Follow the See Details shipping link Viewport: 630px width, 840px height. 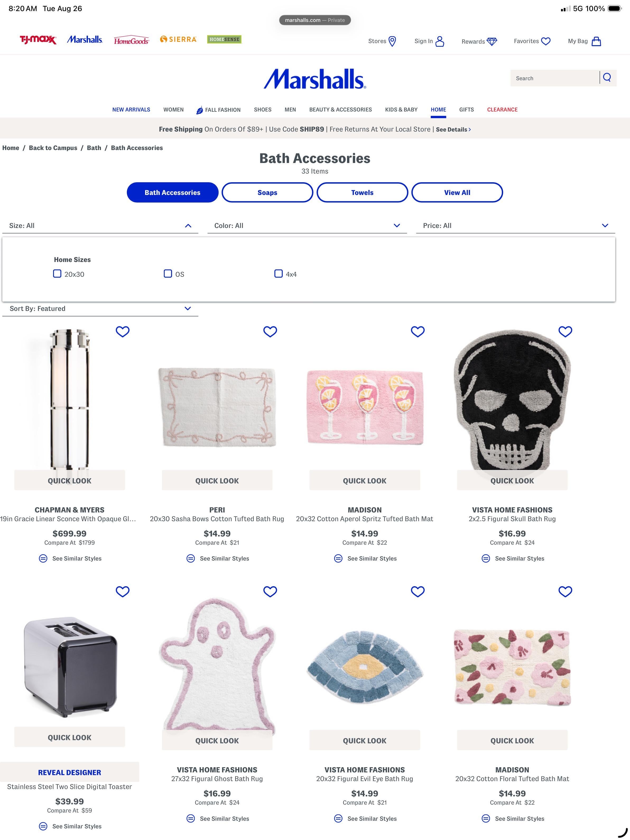453,129
